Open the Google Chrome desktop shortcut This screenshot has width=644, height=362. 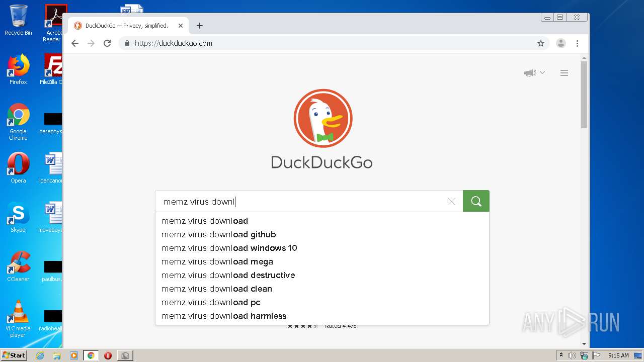18,122
